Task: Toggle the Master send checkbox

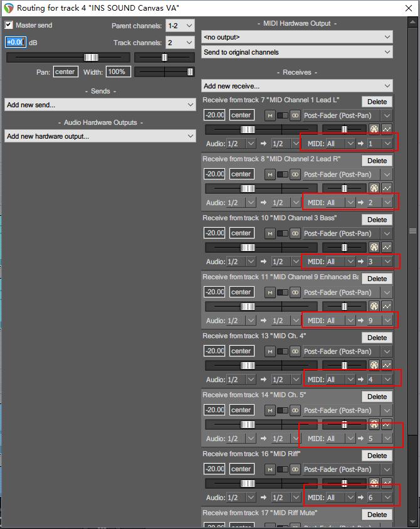Action: tap(9, 25)
